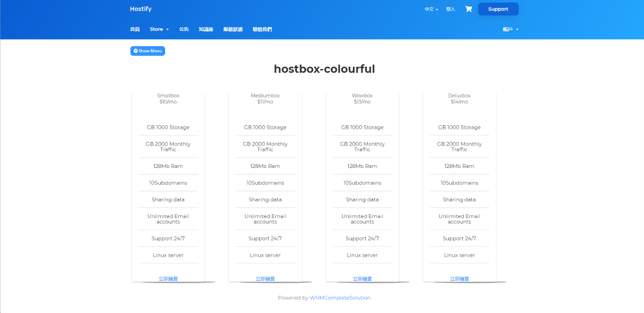Open the 公告 announcements menu item
This screenshot has width=644, height=313.
[x=184, y=29]
